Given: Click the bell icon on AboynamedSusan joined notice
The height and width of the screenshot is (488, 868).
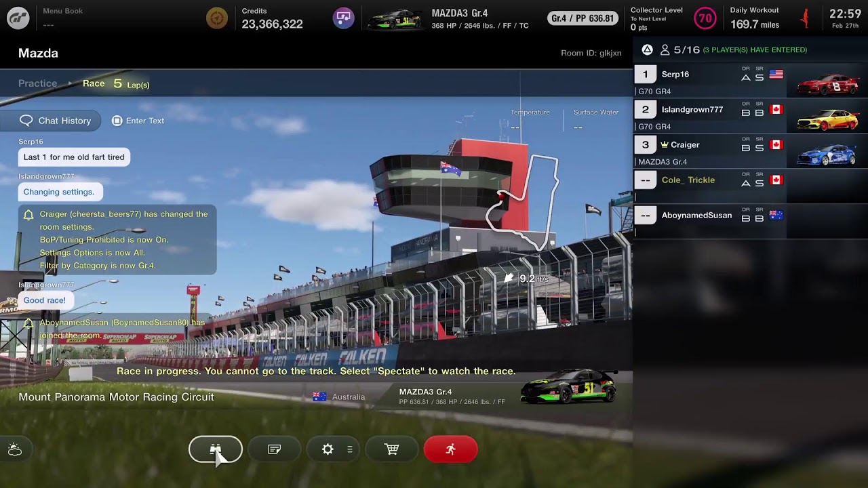Looking at the screenshot, I should point(28,323).
